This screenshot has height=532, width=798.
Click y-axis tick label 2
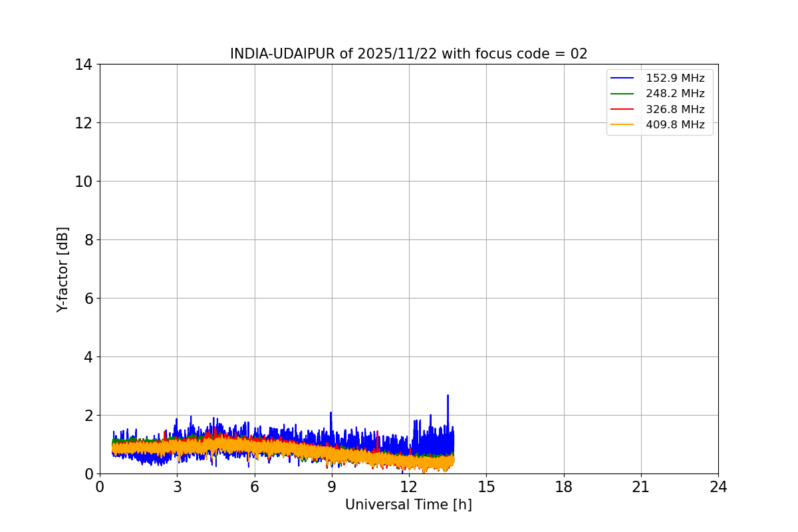pos(87,416)
